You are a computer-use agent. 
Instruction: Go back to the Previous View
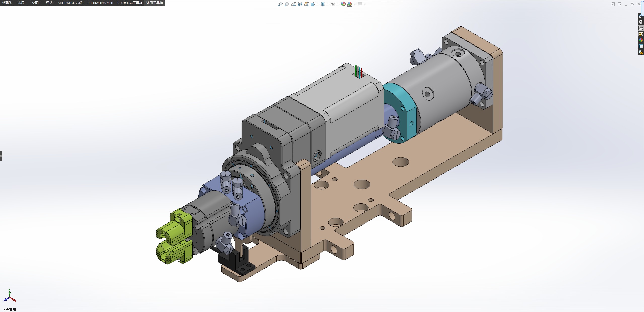(x=293, y=4)
